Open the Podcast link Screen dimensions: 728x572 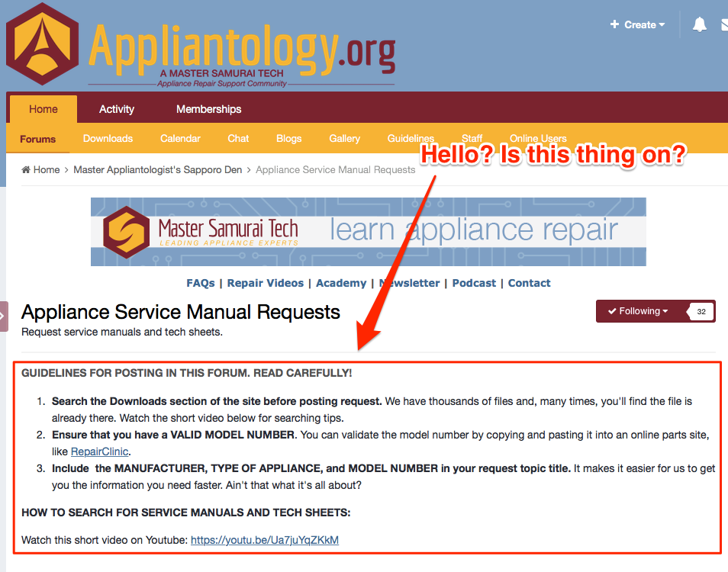pyautogui.click(x=474, y=283)
